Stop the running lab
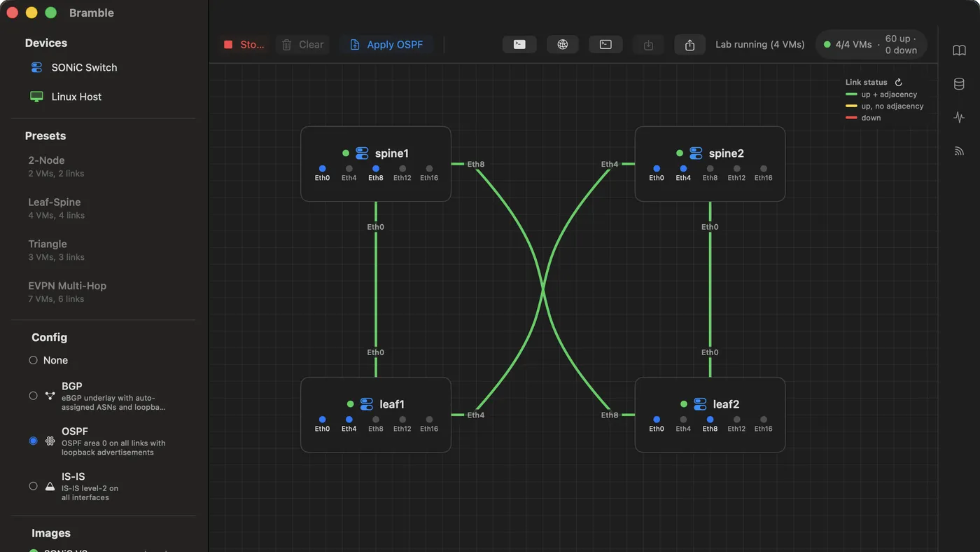 click(x=244, y=44)
